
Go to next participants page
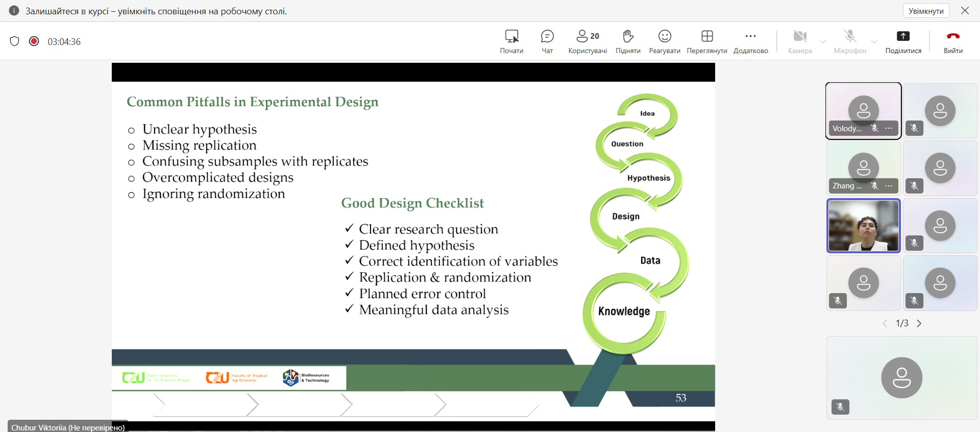click(919, 324)
